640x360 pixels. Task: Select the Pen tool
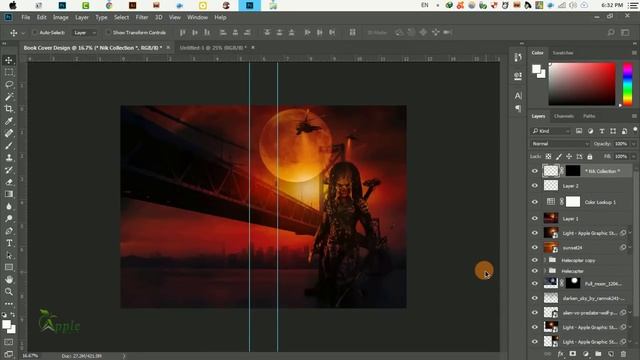(x=9, y=231)
